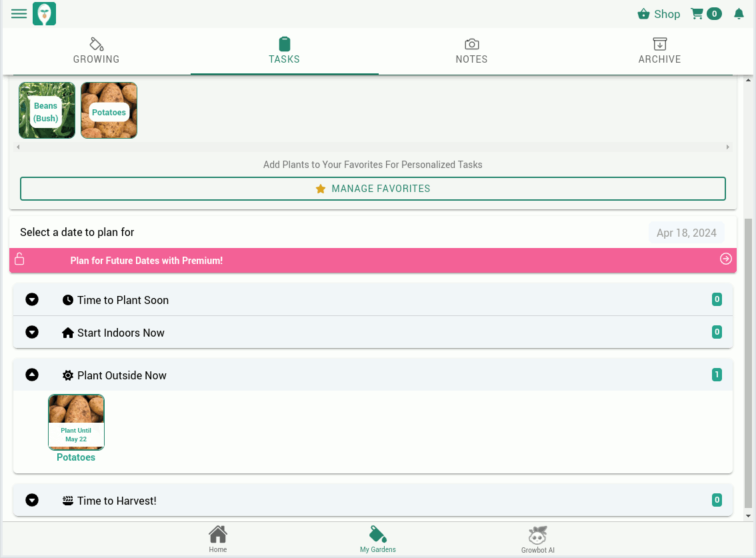Expand Start Indoors Now section
Screen dimensions: 756x558
[x=32, y=333]
